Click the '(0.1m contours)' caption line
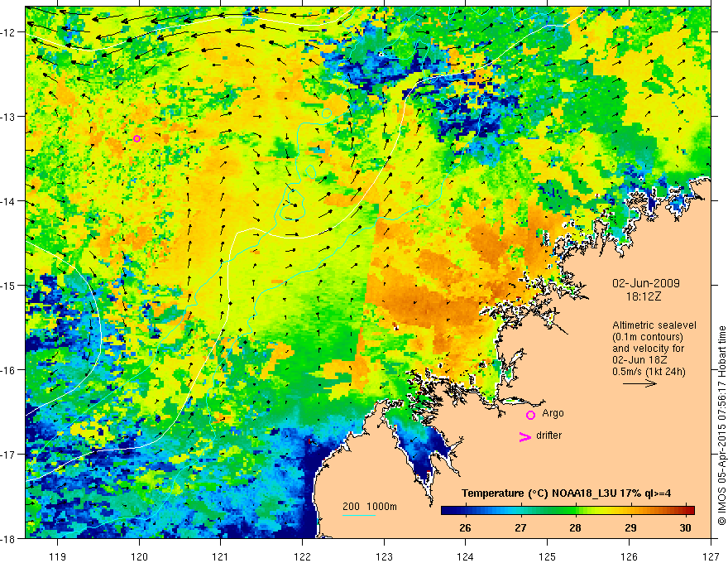The height and width of the screenshot is (563, 728). [648, 337]
